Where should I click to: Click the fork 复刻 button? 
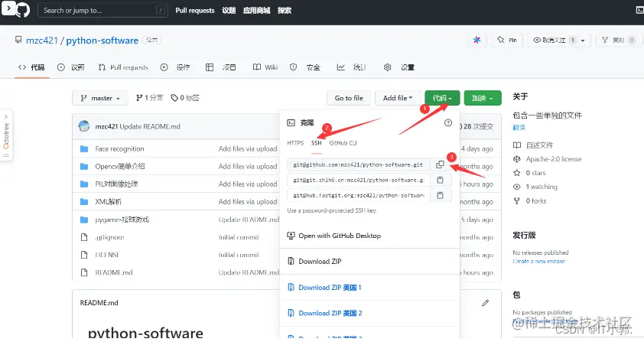point(618,40)
